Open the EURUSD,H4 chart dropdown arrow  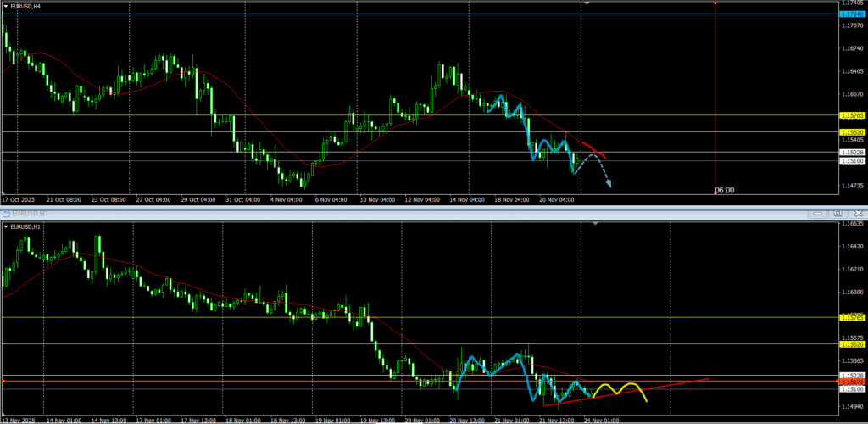click(x=7, y=6)
